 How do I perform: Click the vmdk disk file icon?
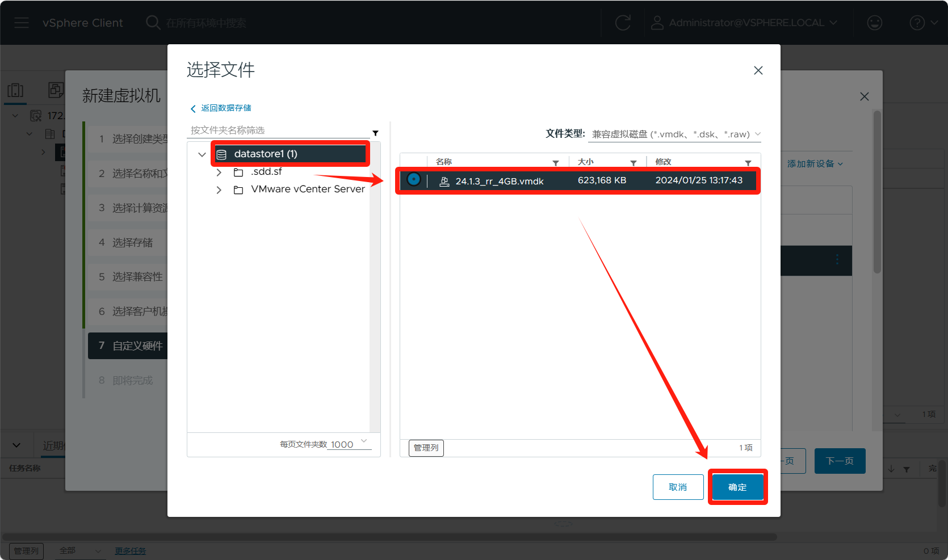[x=444, y=182]
